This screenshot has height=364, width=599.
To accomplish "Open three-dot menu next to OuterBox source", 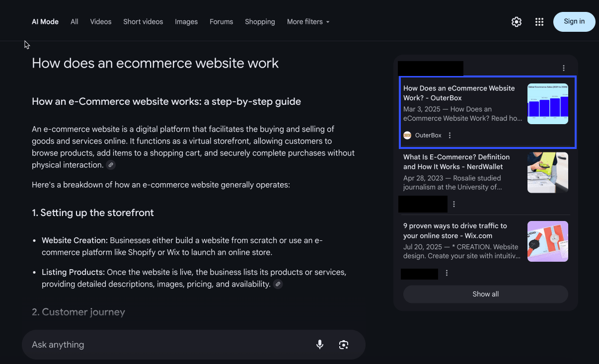I will [450, 136].
